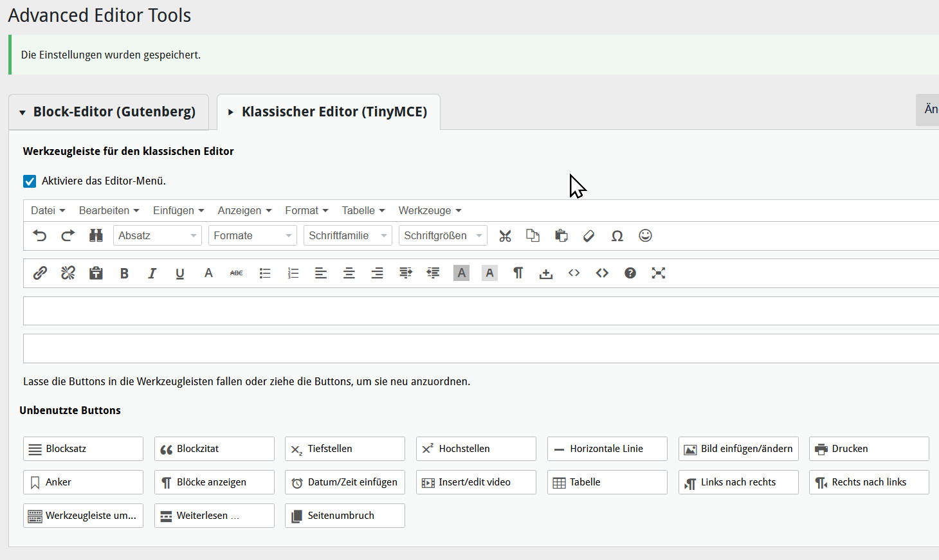Click the eraser clear formatting icon
Screen dimensions: 939x560
588,236
